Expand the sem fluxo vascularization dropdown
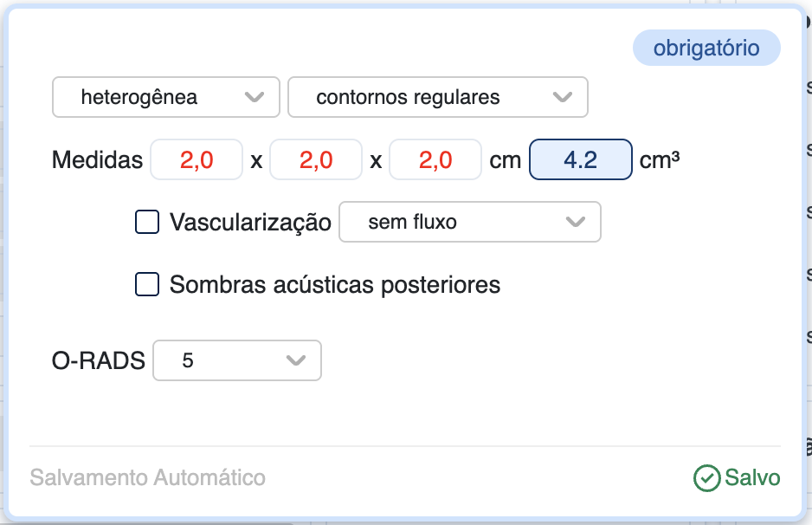Screen dimensions: 812x525 pos(469,223)
